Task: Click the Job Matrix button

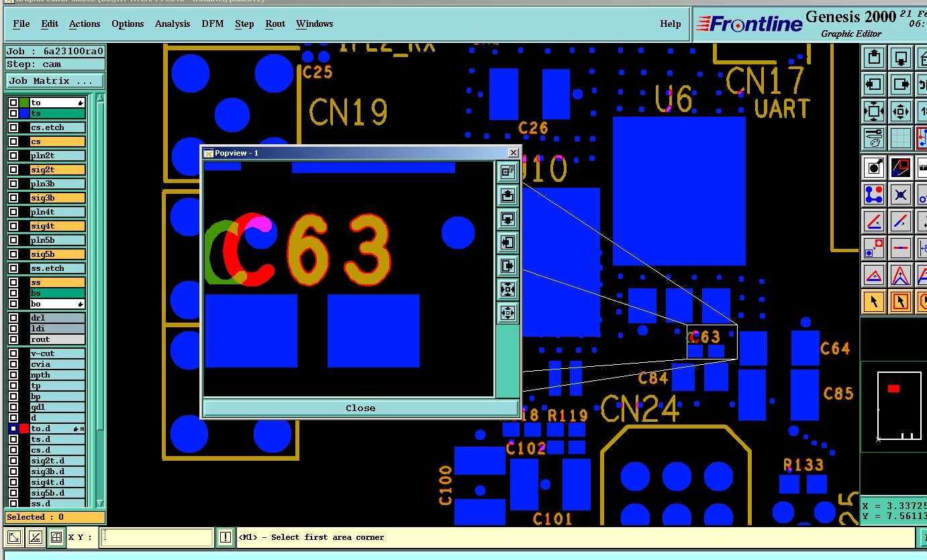Action: 55,80
